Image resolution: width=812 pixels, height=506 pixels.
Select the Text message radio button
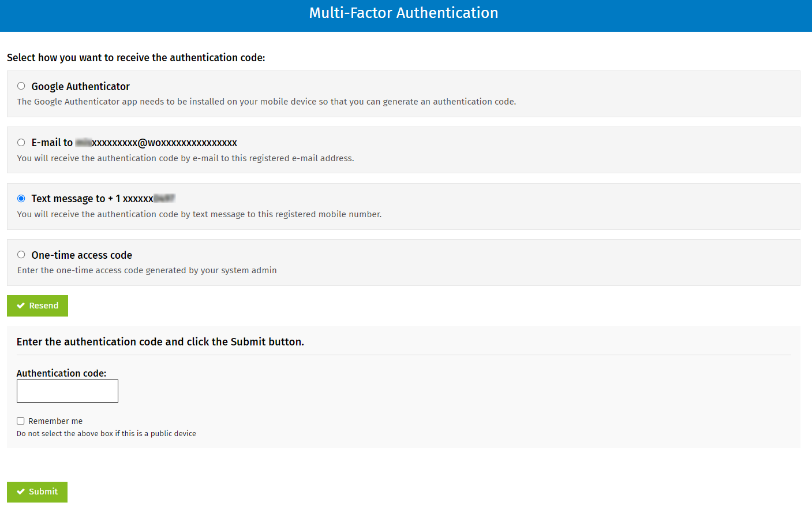coord(21,199)
